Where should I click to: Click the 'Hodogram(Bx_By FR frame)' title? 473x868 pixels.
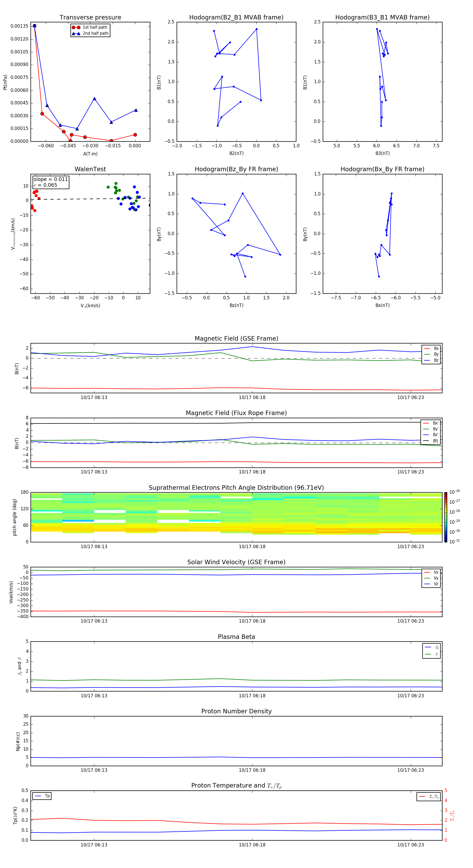(x=382, y=169)
